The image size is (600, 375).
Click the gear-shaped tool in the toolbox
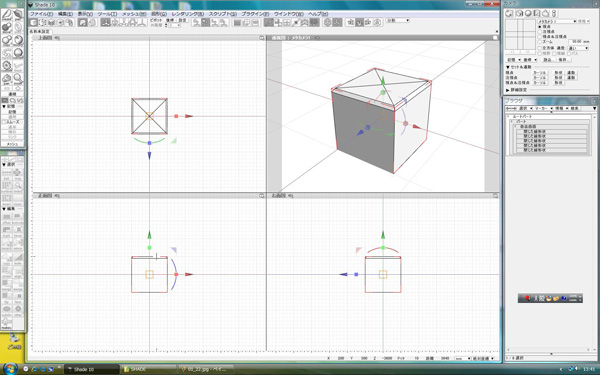(x=7, y=65)
